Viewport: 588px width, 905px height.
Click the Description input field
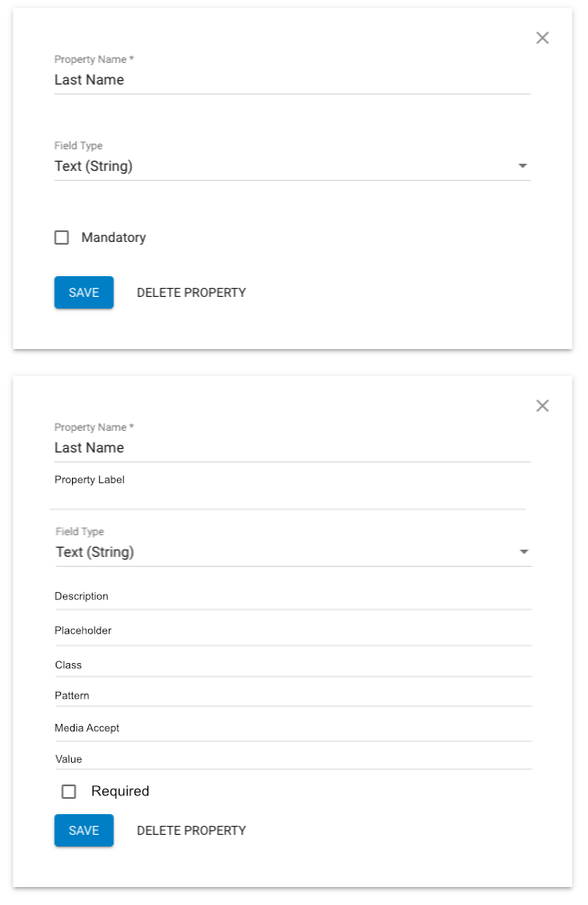click(293, 598)
